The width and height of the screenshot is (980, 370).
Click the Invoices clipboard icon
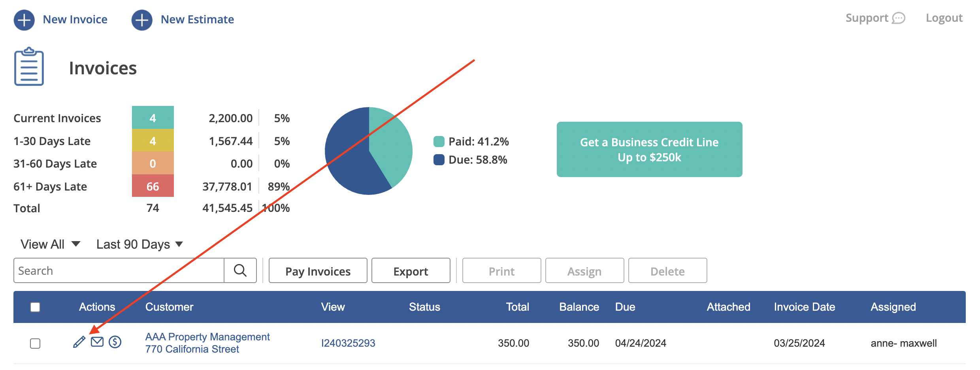coord(29,66)
